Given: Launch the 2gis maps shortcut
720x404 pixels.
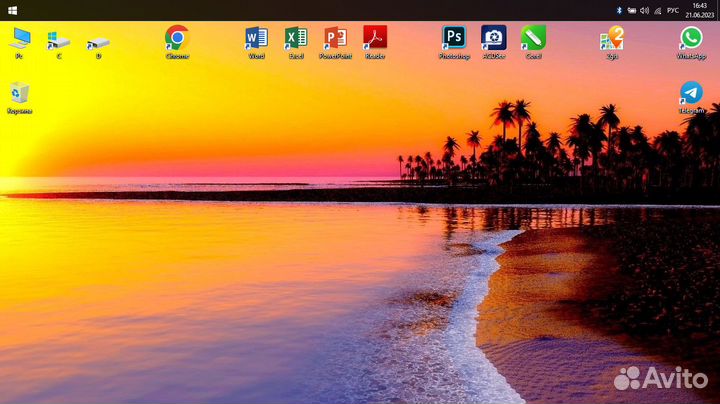Looking at the screenshot, I should [x=612, y=42].
